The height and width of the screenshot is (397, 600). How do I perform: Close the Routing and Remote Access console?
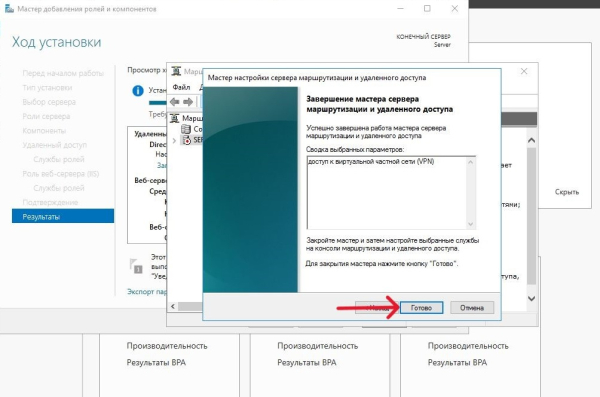tap(524, 71)
